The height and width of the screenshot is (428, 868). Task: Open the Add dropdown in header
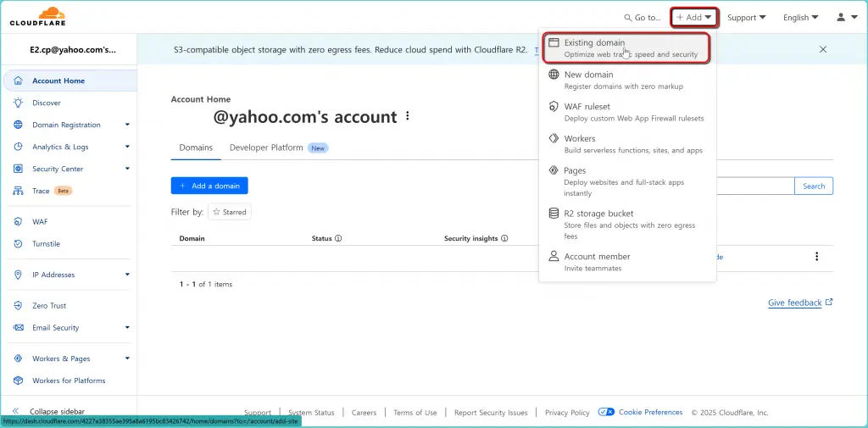click(694, 17)
